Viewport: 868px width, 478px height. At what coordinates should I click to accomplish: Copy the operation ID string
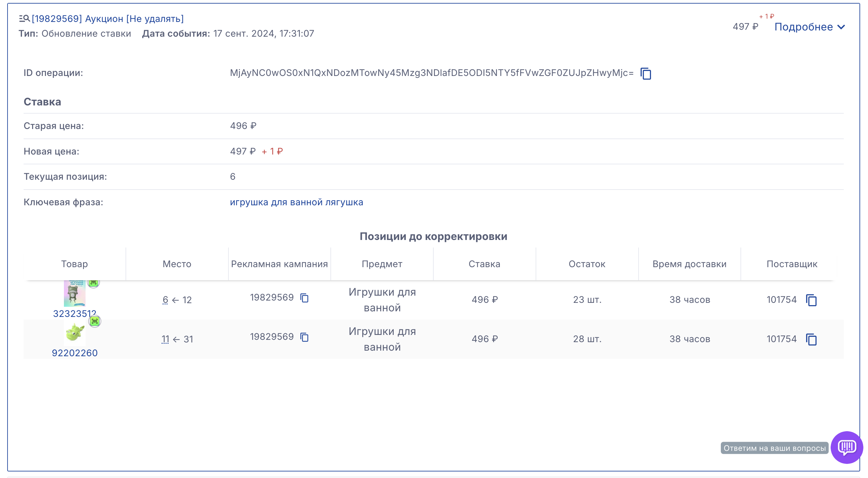(x=646, y=73)
